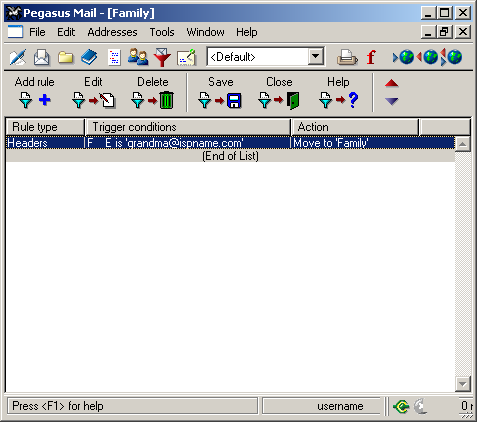Open mail folders with the yellow folder icon

coord(66,57)
